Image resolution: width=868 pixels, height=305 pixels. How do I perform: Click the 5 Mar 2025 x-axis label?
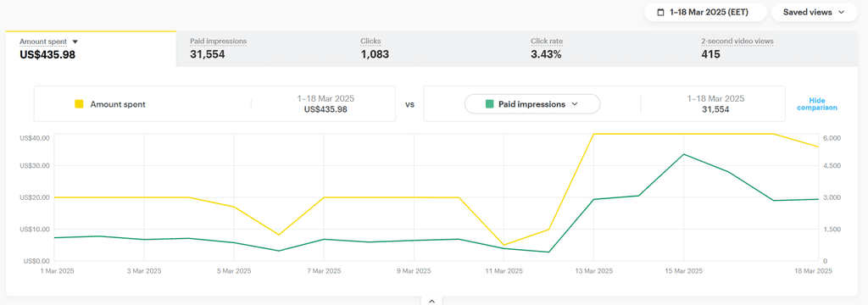[234, 271]
